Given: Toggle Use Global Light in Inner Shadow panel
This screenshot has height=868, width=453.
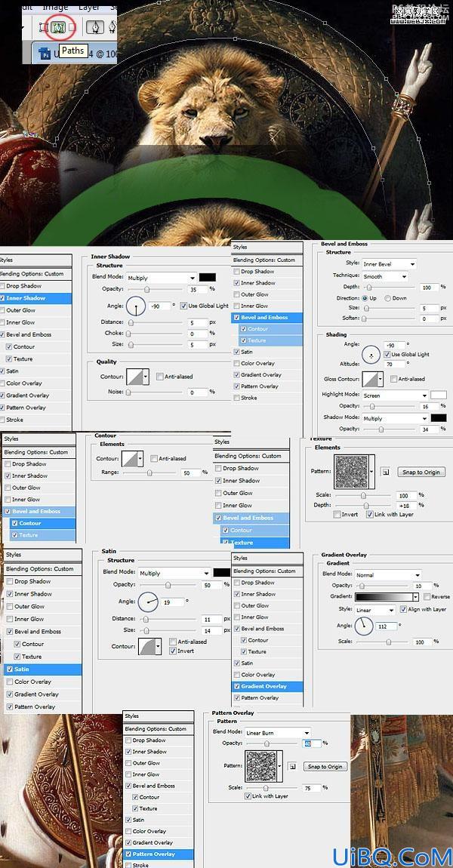Looking at the screenshot, I should 184,306.
